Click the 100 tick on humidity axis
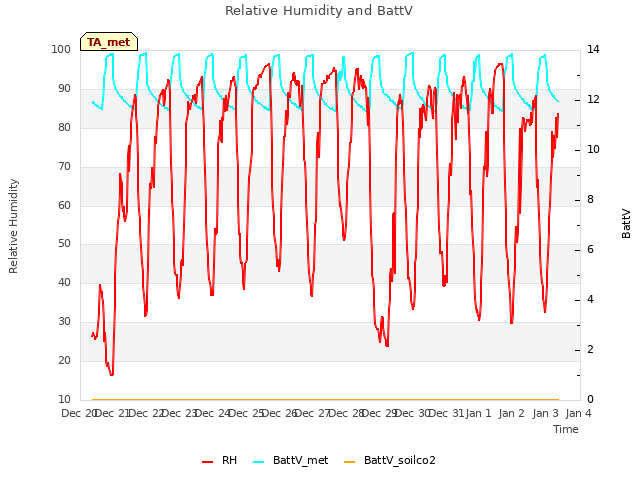The height and width of the screenshot is (480, 640). [x=61, y=49]
